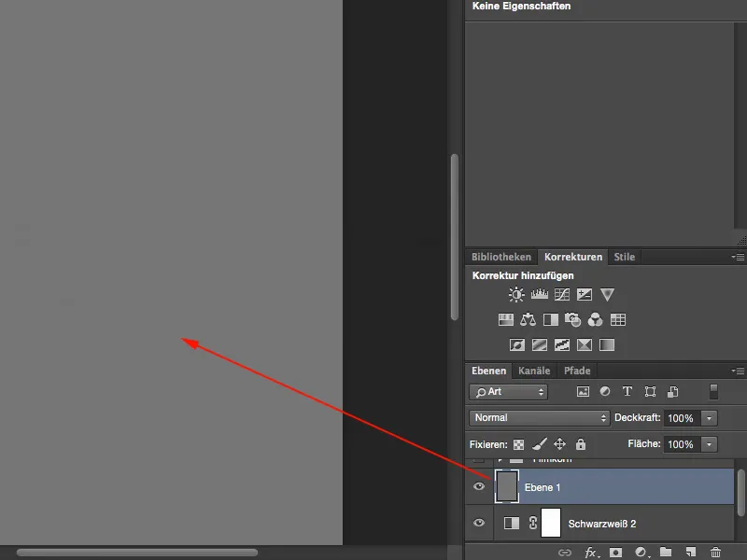Add a Channel Mixer adjustment (three circles)
This screenshot has width=747, height=560.
pyautogui.click(x=595, y=319)
